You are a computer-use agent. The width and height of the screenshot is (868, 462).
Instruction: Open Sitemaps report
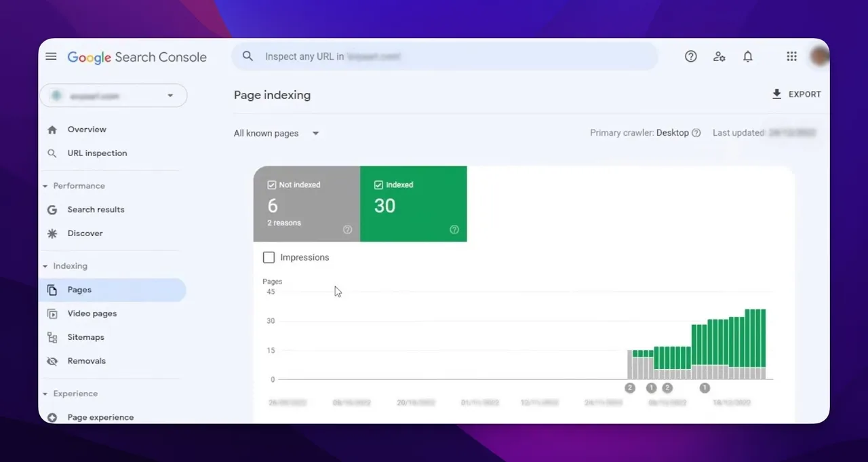[85, 337]
